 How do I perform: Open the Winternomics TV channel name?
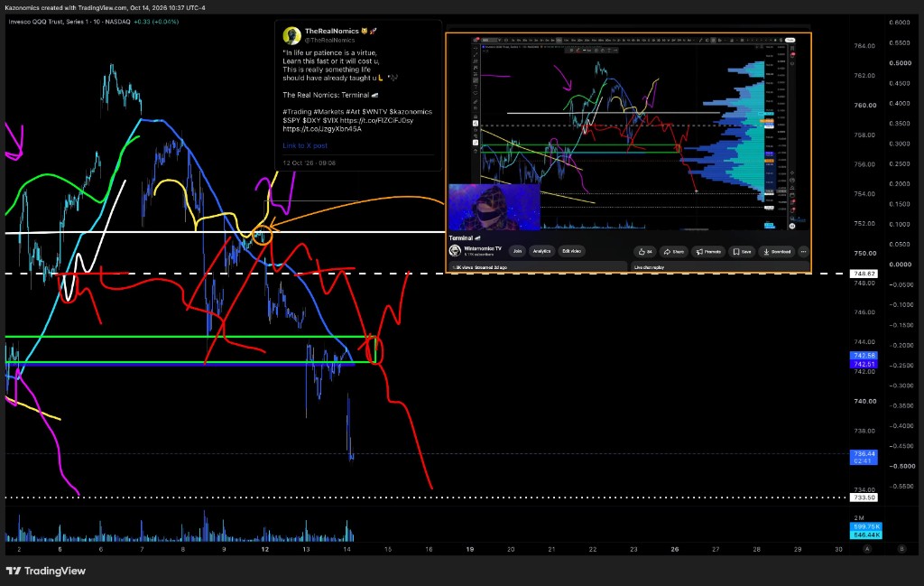pos(483,249)
